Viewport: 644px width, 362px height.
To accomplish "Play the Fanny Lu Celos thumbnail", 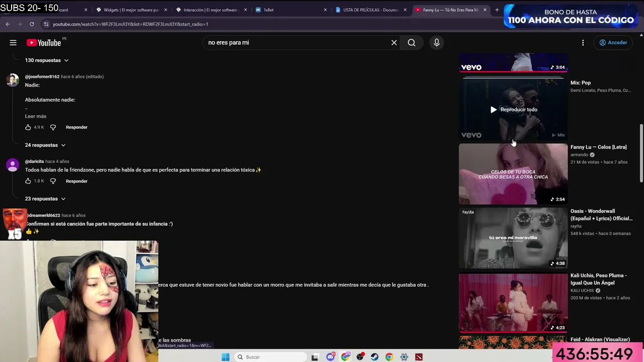I will (513, 174).
